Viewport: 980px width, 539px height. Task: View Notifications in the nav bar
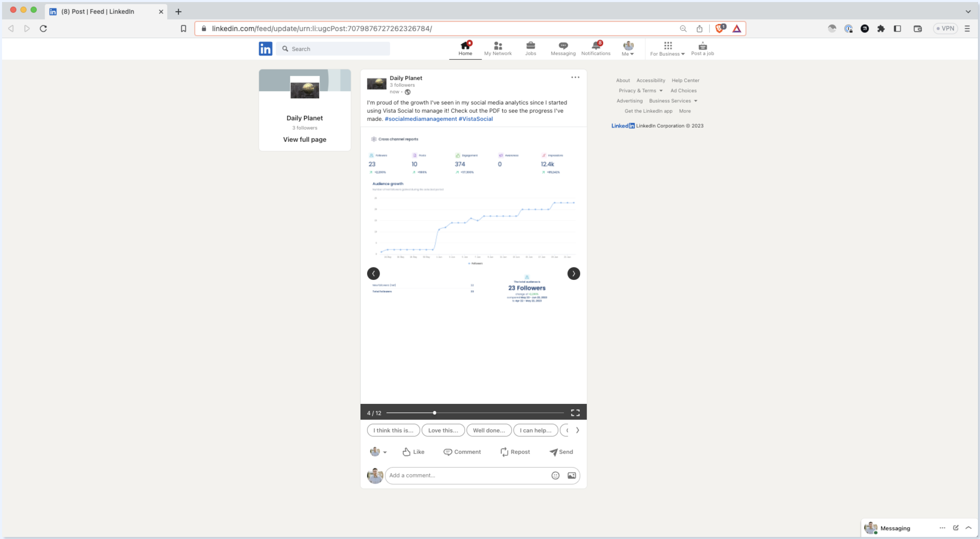tap(596, 49)
